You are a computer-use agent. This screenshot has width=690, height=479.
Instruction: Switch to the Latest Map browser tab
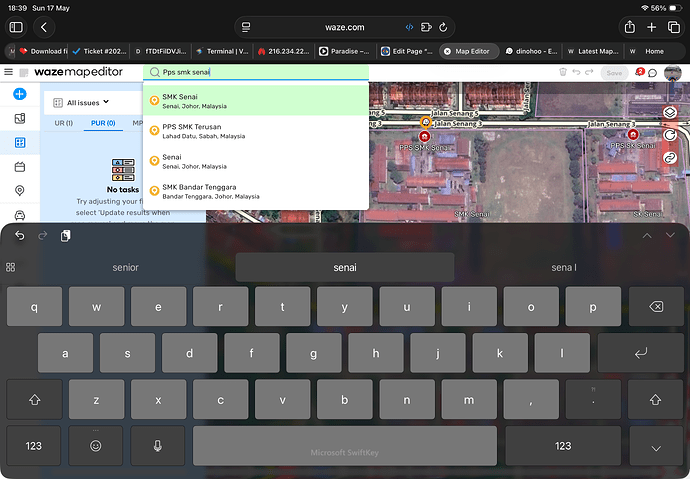593,51
